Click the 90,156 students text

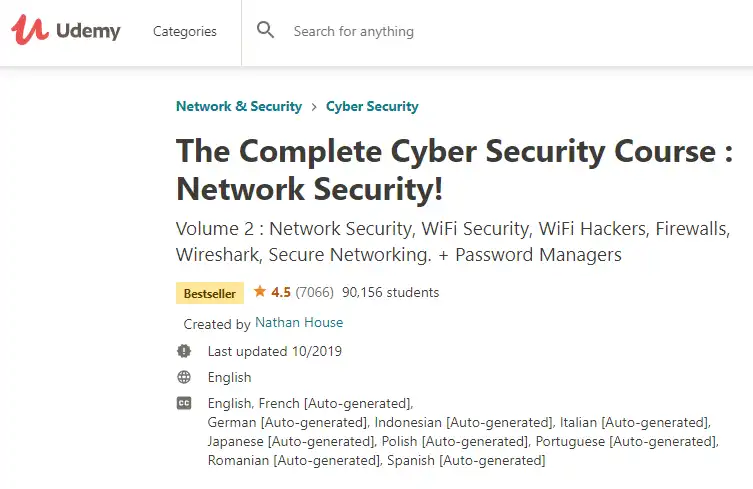coord(390,293)
